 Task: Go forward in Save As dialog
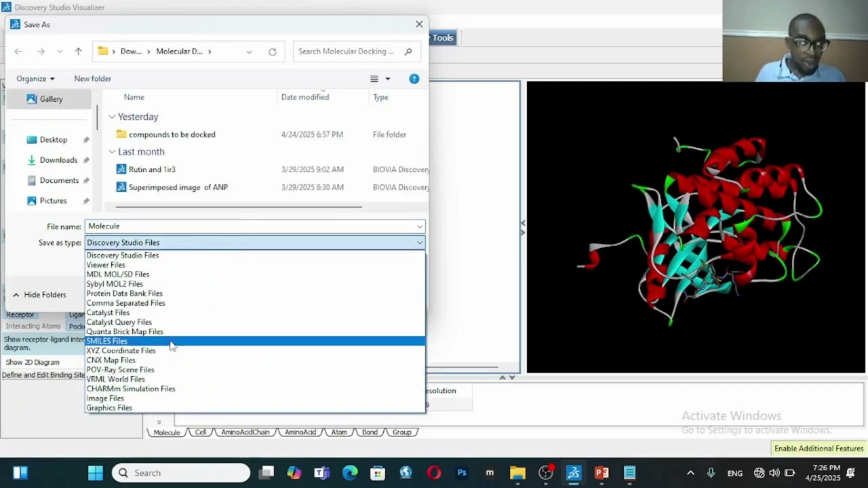(41, 52)
